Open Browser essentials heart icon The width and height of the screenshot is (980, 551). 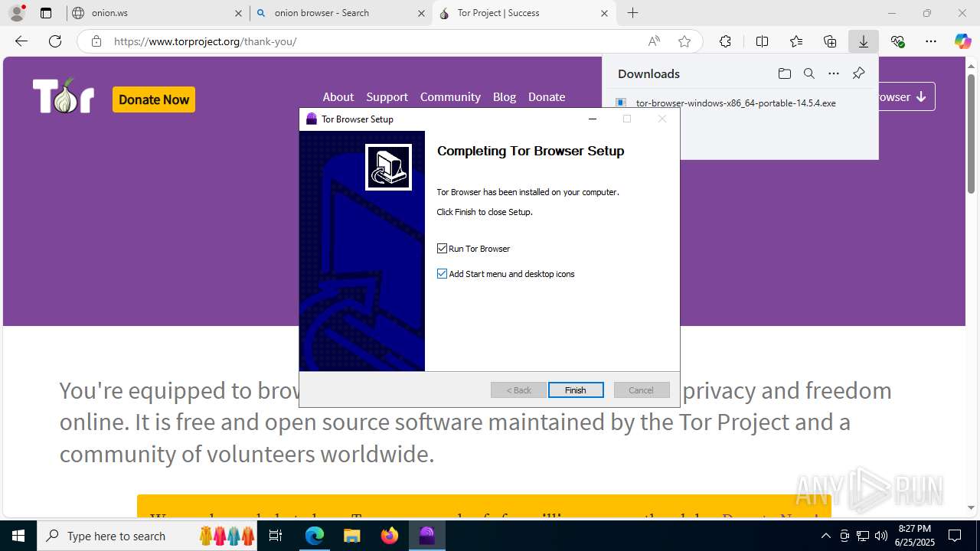pos(897,41)
